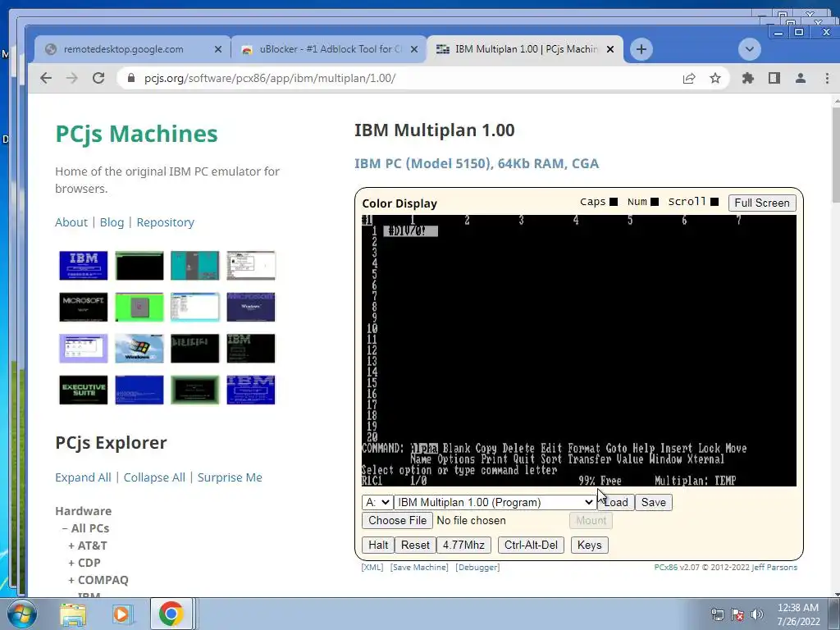
Task: Open the [Save Machine] link
Action: click(419, 568)
